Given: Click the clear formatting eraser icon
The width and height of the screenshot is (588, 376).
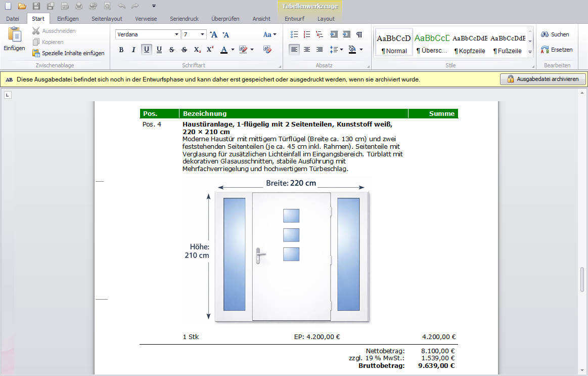Looking at the screenshot, I should (x=267, y=50).
